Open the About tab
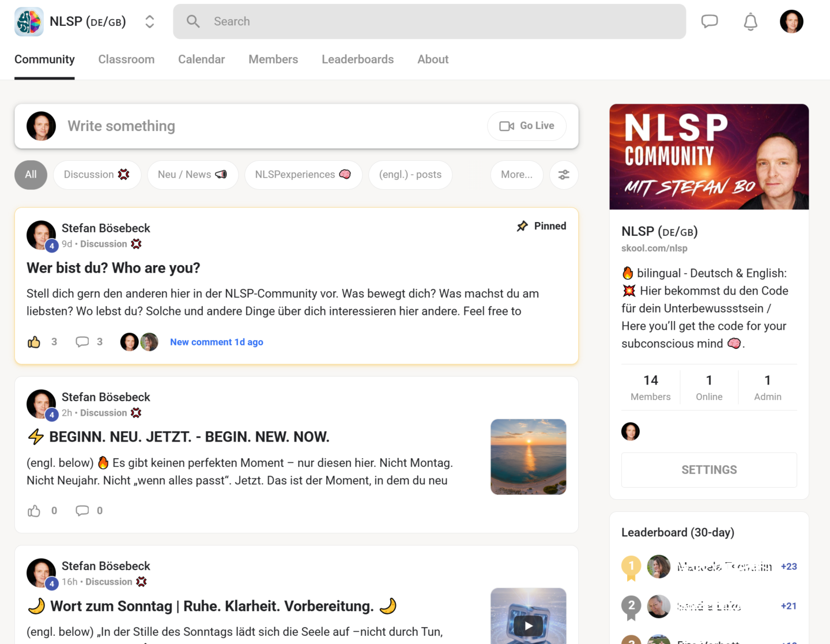The image size is (830, 644). (433, 59)
